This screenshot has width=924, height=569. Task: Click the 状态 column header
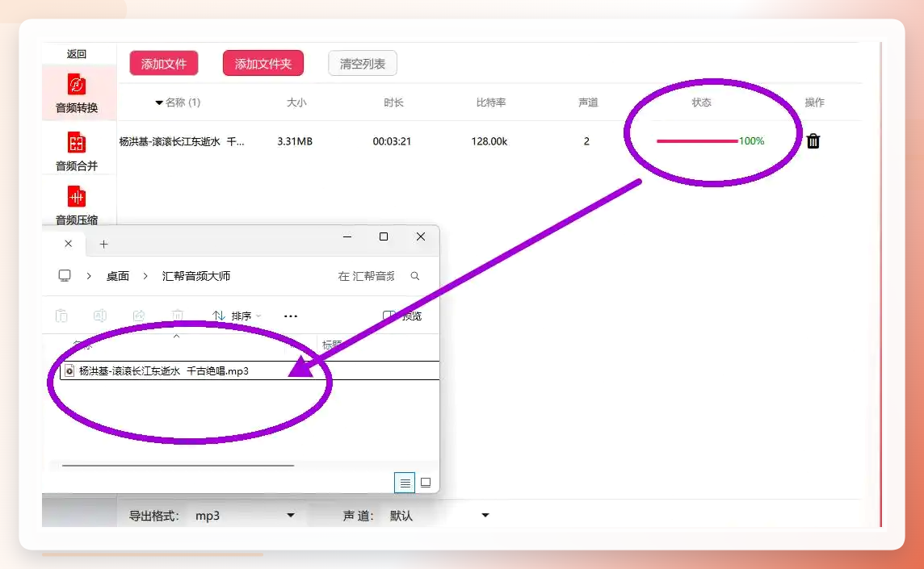[x=701, y=103]
